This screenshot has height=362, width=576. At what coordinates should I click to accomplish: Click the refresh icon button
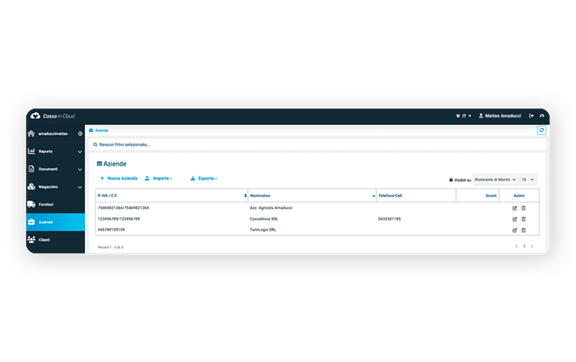pyautogui.click(x=541, y=130)
